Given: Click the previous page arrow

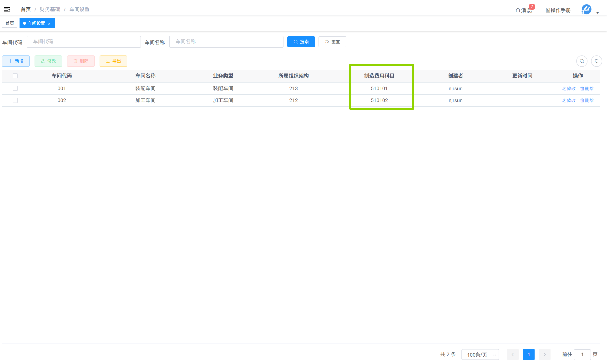Looking at the screenshot, I should [513, 354].
